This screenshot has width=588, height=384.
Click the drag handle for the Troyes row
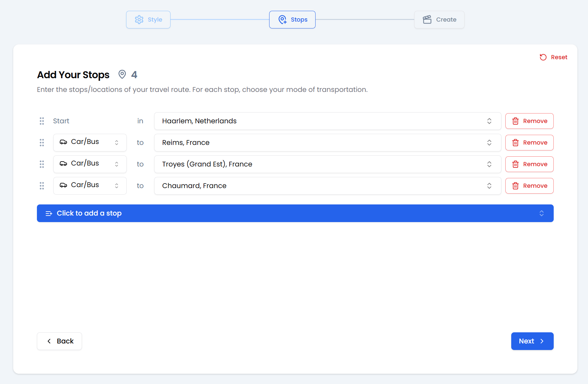coord(42,164)
